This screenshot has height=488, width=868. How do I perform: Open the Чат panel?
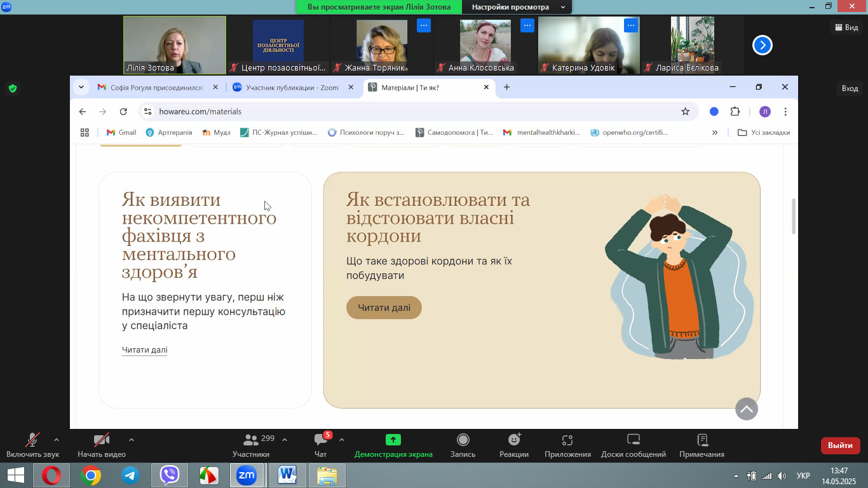(x=321, y=445)
